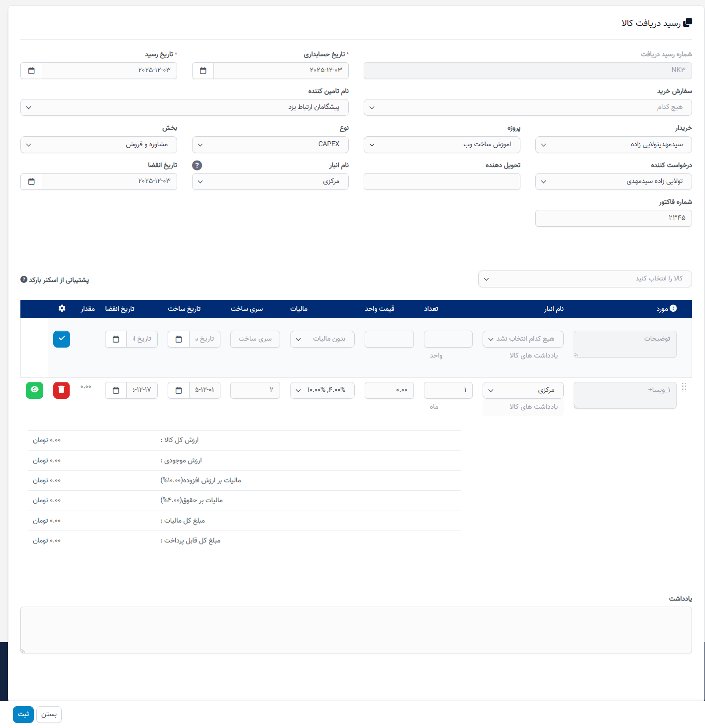Open calendar for new-row expiry date

pos(116,339)
